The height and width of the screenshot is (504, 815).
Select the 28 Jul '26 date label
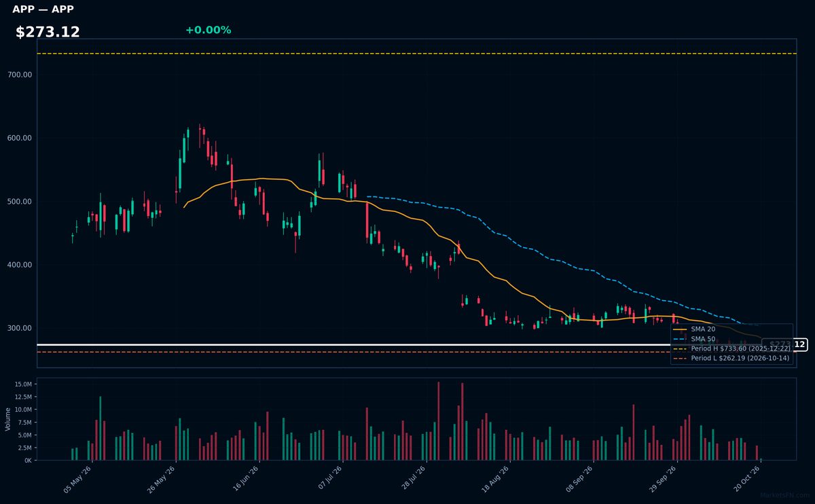pyautogui.click(x=414, y=480)
